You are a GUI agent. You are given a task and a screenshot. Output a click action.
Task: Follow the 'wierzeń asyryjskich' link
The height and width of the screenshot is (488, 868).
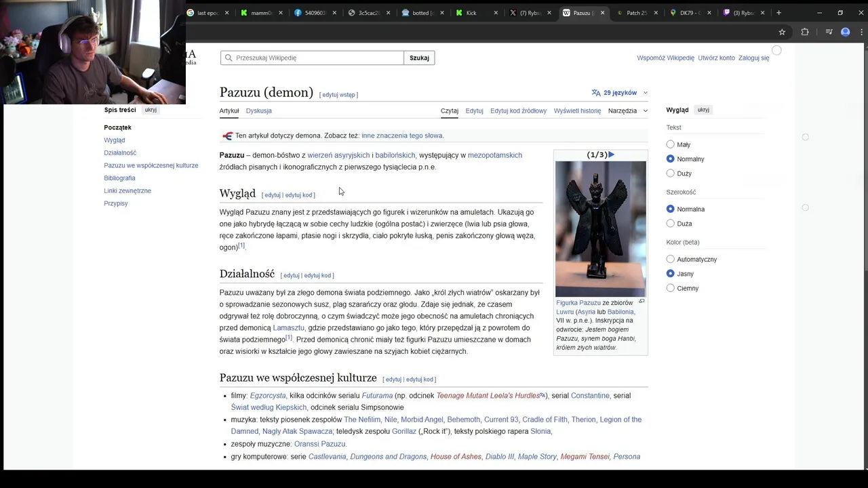coord(338,155)
